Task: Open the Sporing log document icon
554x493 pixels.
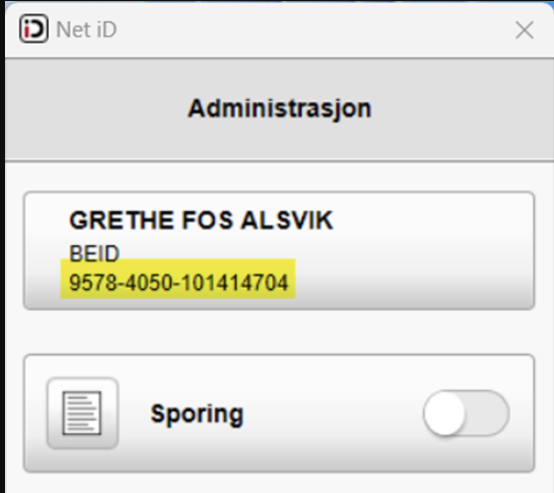Action: click(82, 413)
